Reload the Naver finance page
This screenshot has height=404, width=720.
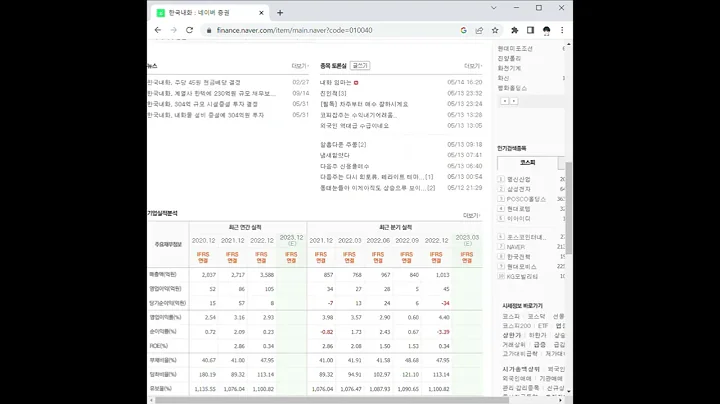tap(189, 30)
